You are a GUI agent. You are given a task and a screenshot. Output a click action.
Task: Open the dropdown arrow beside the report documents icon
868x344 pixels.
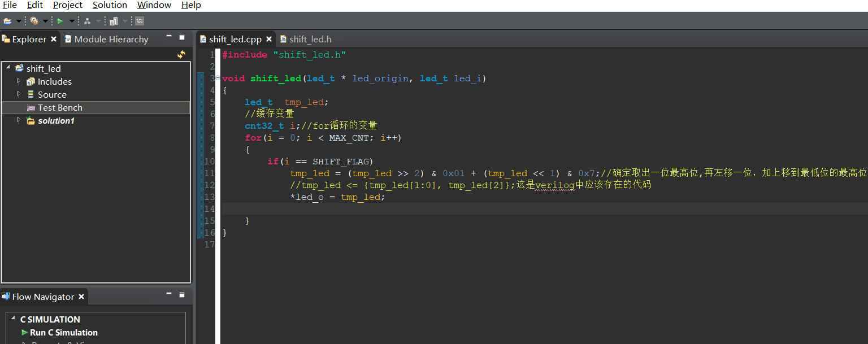pos(125,21)
